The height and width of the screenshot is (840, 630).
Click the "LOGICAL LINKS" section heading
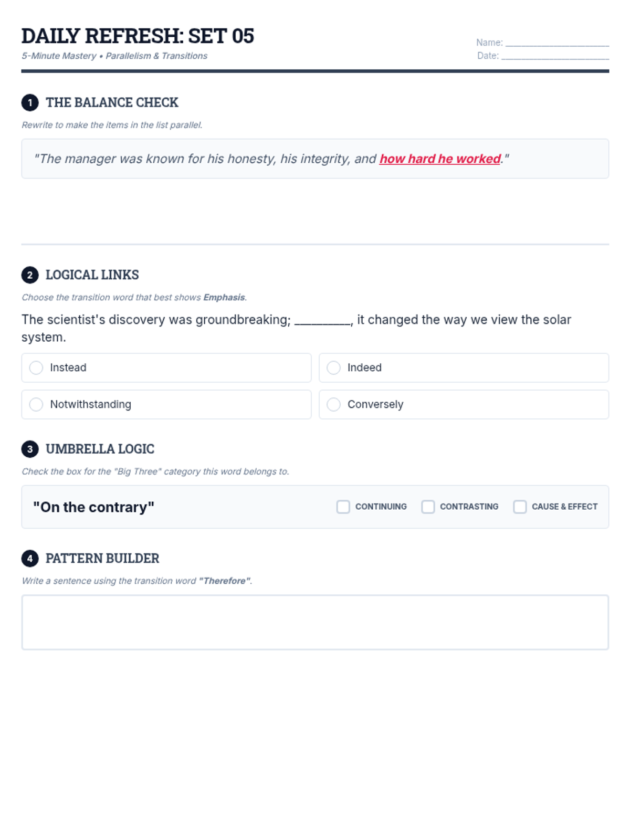[x=92, y=275]
